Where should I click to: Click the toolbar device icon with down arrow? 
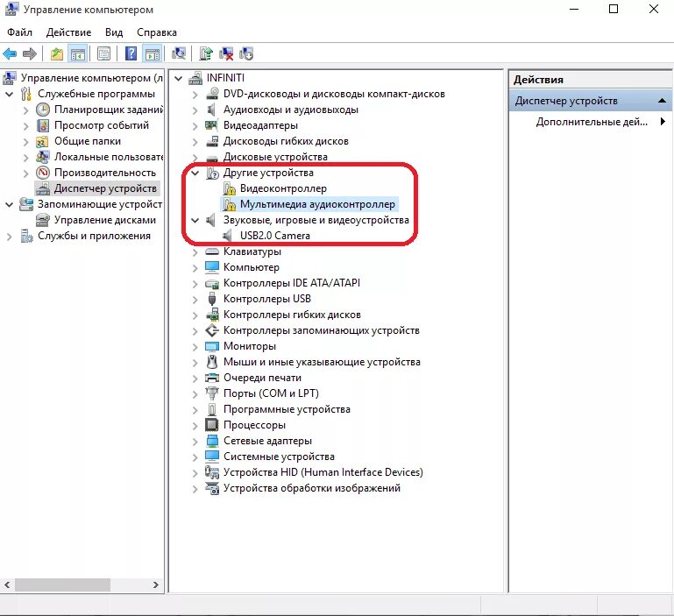coord(247,53)
